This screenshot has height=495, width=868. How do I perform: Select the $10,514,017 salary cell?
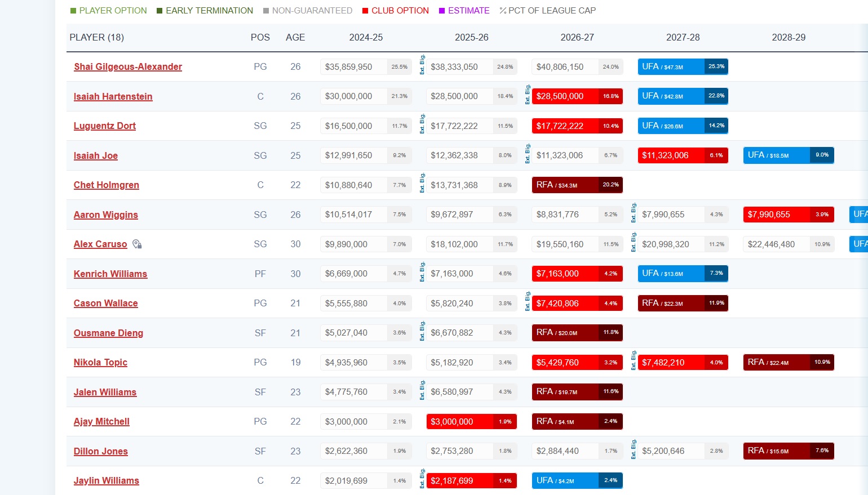(x=366, y=215)
